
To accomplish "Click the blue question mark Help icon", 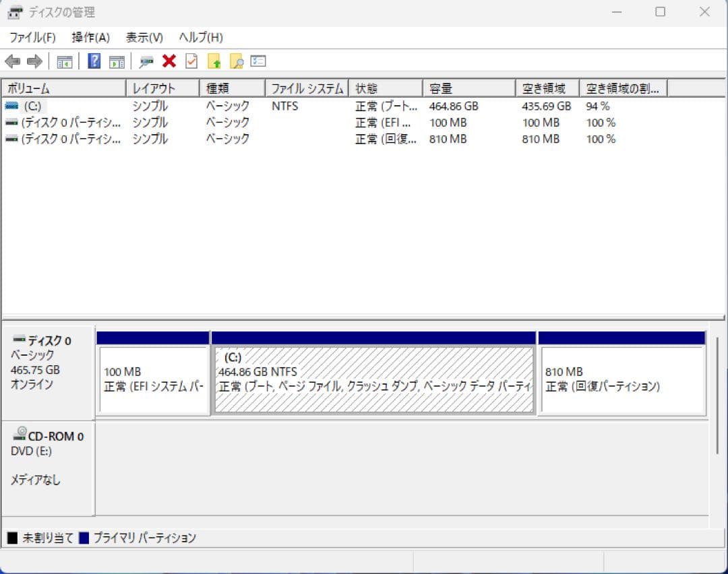I will pos(94,61).
